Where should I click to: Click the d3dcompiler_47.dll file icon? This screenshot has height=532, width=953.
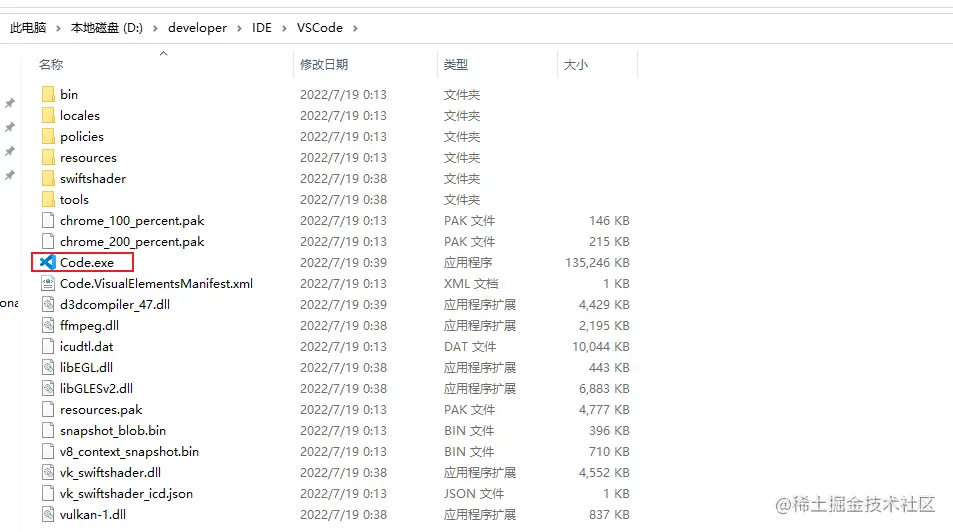[48, 305]
